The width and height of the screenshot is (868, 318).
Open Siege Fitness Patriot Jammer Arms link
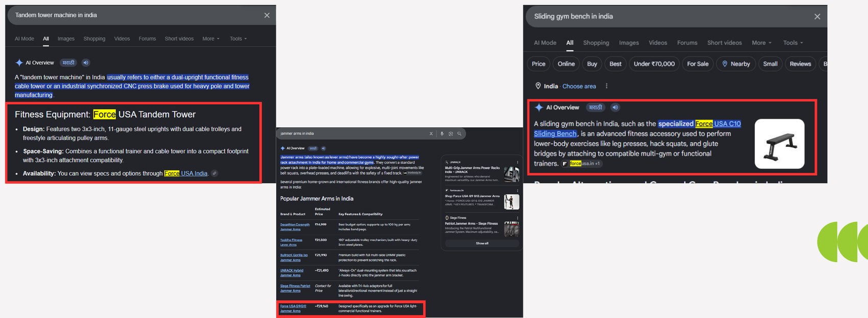tap(295, 288)
